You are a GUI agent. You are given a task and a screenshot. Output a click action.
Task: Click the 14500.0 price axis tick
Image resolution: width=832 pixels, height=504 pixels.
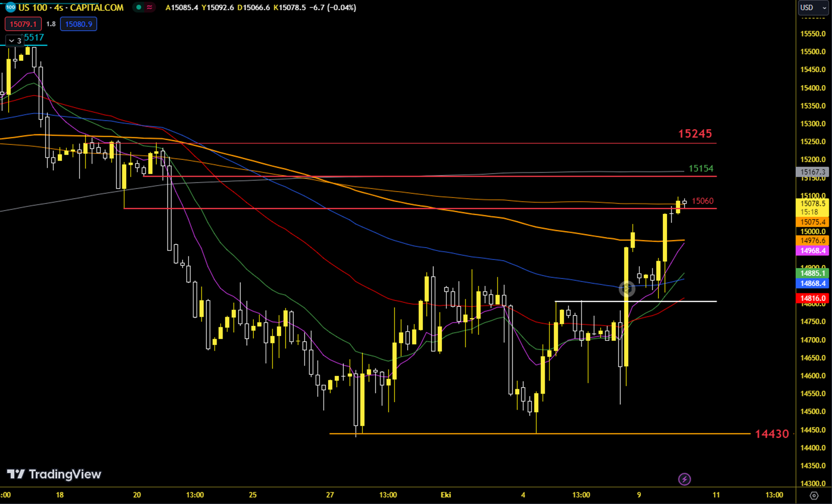point(813,412)
